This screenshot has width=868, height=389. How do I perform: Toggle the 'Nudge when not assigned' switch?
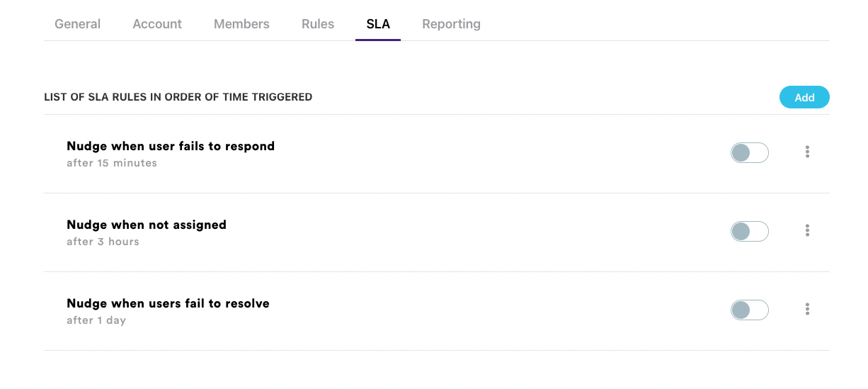click(749, 231)
